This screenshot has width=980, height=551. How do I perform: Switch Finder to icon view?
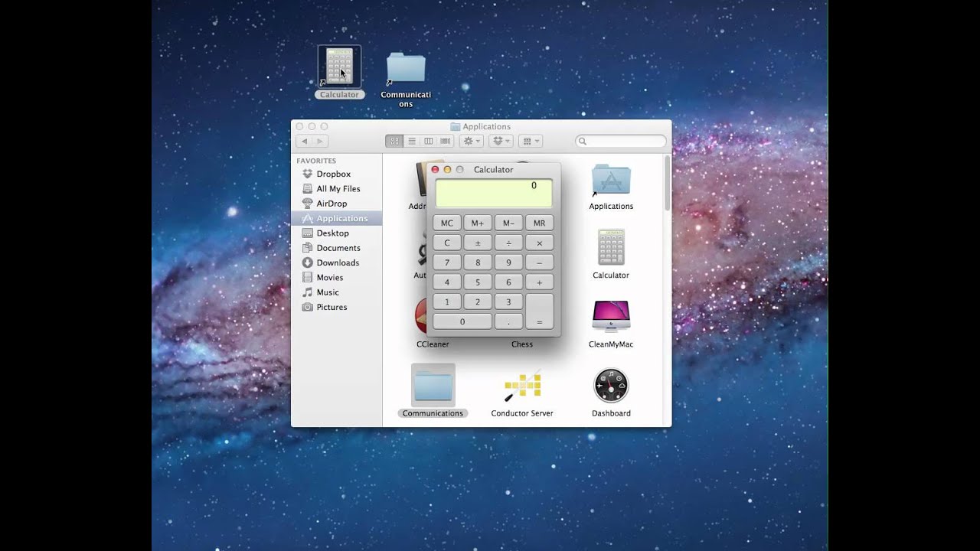coord(394,142)
